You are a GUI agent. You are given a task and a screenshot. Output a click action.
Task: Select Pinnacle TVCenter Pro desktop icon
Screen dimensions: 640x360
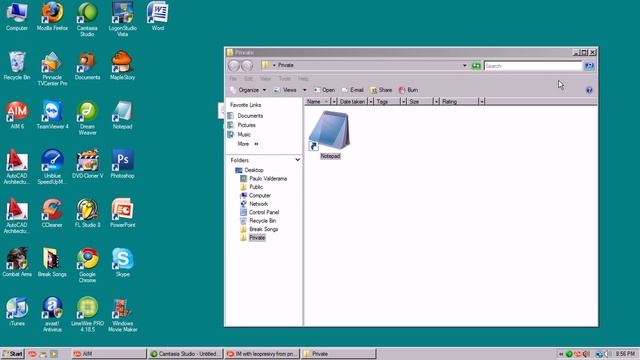point(52,69)
